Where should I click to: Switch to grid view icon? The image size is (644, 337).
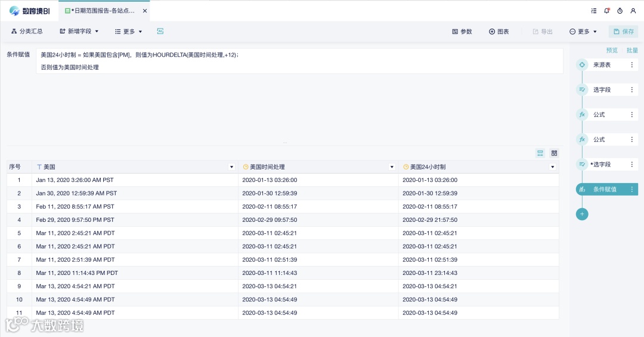coord(554,153)
